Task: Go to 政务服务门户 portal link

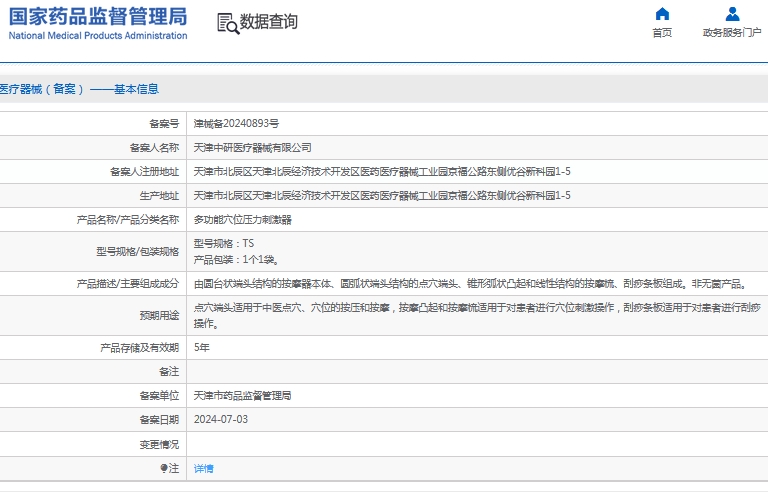Action: (x=732, y=32)
